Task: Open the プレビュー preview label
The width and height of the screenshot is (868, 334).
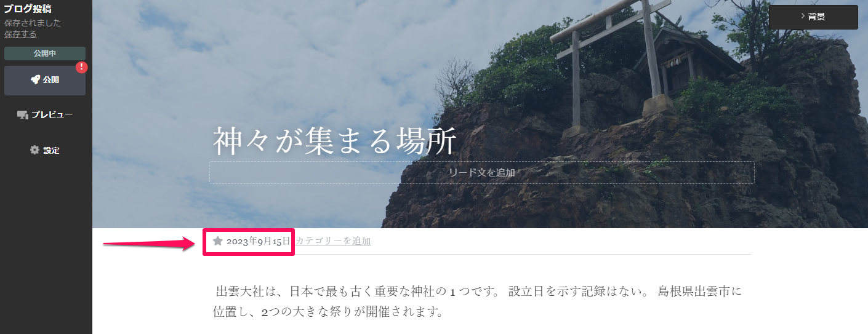Action: [52, 115]
